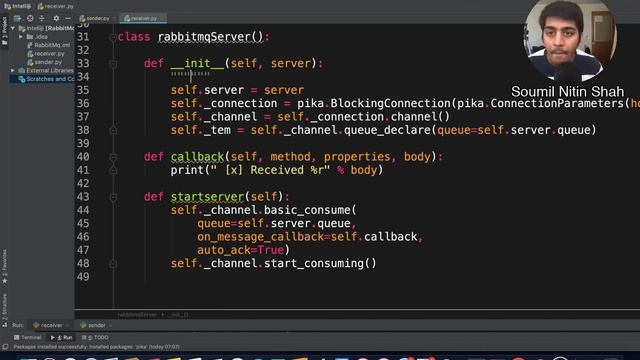Click the callback method name on line 40
This screenshot has height=360, width=640.
197,157
